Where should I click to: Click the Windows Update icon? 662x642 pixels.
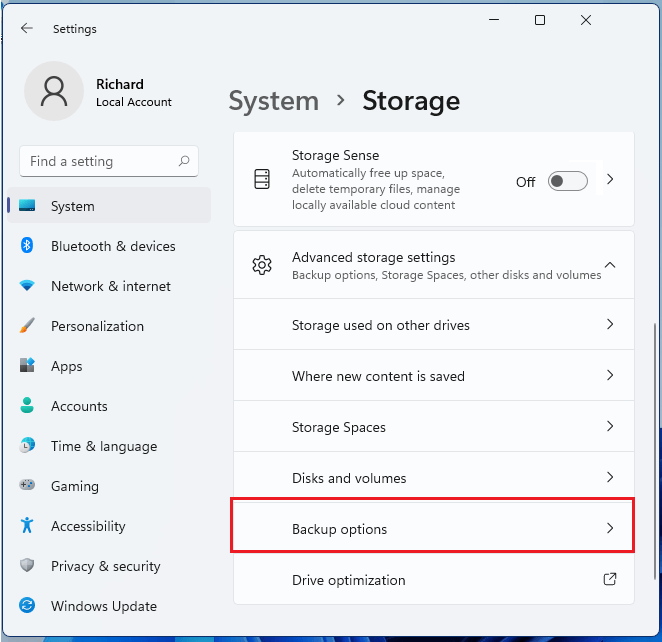(28, 606)
